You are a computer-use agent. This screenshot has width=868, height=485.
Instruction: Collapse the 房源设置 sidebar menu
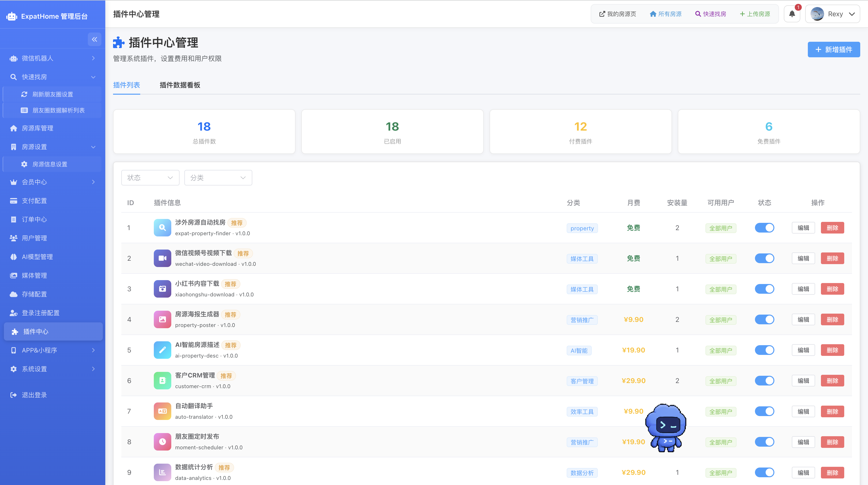[x=53, y=147]
